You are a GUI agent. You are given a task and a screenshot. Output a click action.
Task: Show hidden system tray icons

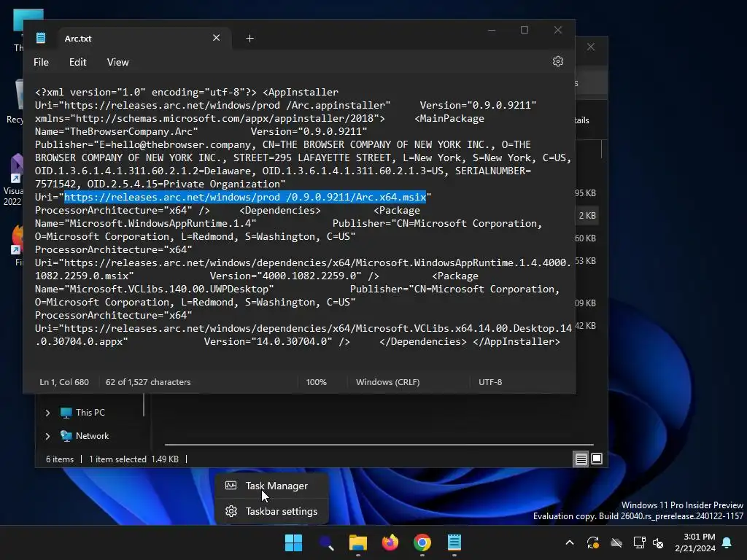pyautogui.click(x=569, y=542)
